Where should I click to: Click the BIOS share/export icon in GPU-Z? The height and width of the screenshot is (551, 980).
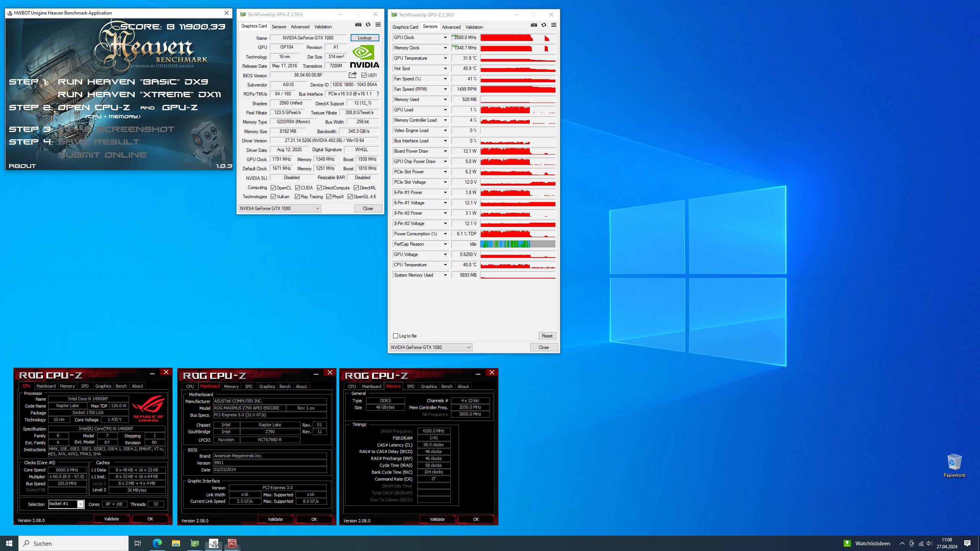(353, 75)
